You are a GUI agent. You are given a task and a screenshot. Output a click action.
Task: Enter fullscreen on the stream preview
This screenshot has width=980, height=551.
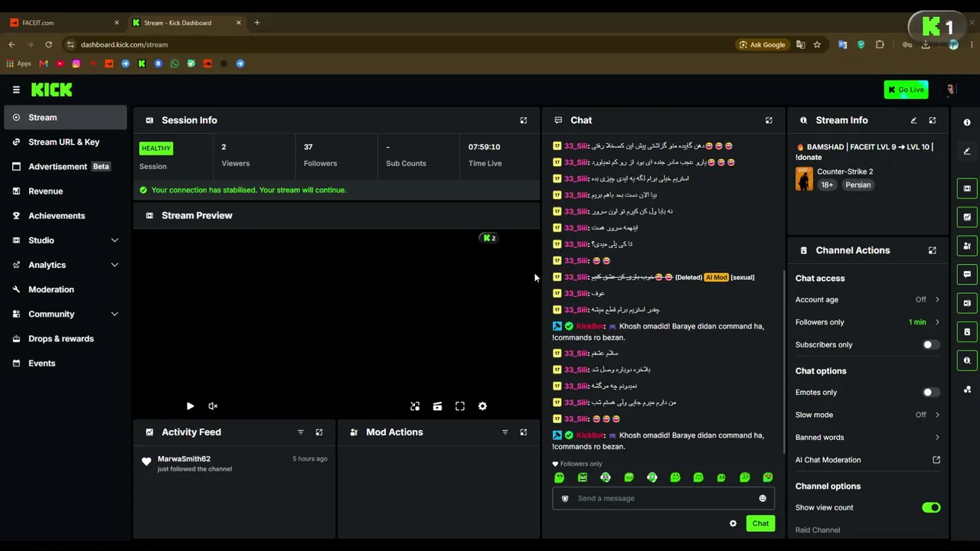[x=460, y=406]
